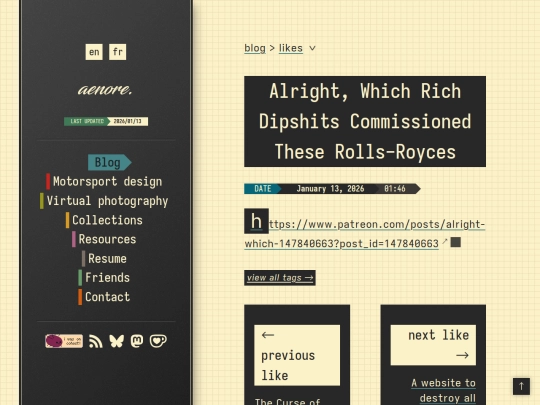Click the purple badge beside RSS icon

[x=64, y=341]
